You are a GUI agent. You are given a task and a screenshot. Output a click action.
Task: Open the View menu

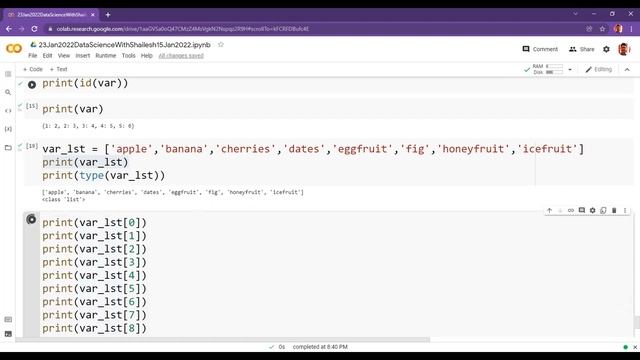coord(64,56)
